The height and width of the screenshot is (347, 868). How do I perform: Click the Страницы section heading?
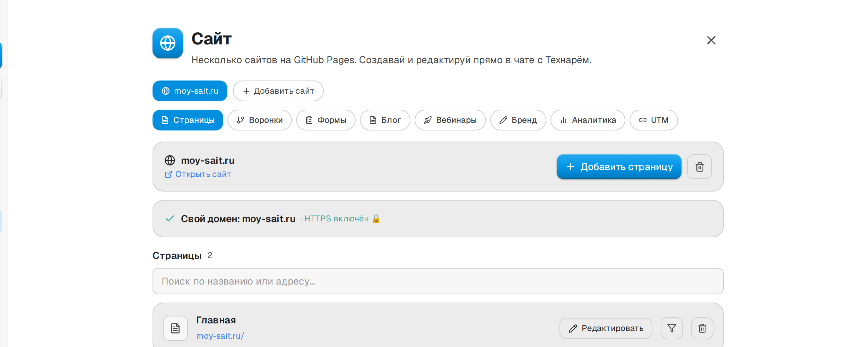(177, 256)
